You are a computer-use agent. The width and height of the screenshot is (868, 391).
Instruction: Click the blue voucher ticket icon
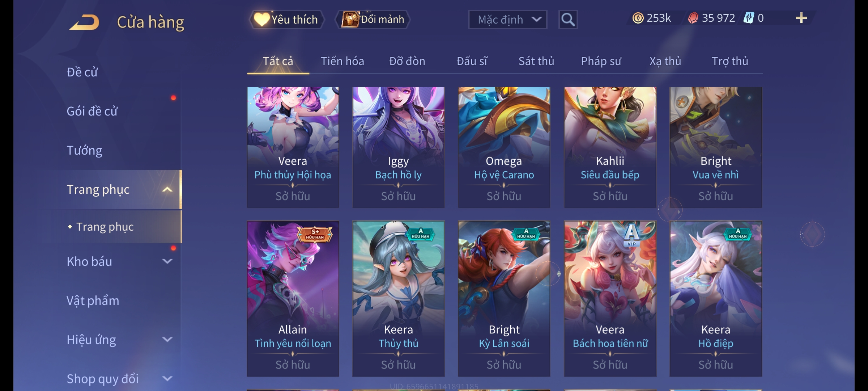tap(749, 18)
